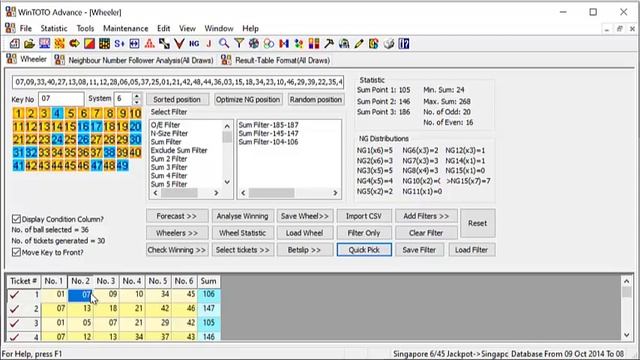This screenshot has height=360, width=640.
Task: Toggle number ball 49 in the grid
Action: pyautogui.click(x=122, y=166)
